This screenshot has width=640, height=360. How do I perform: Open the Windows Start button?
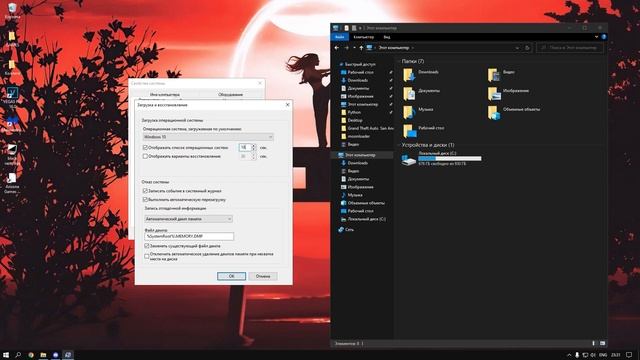(6, 355)
